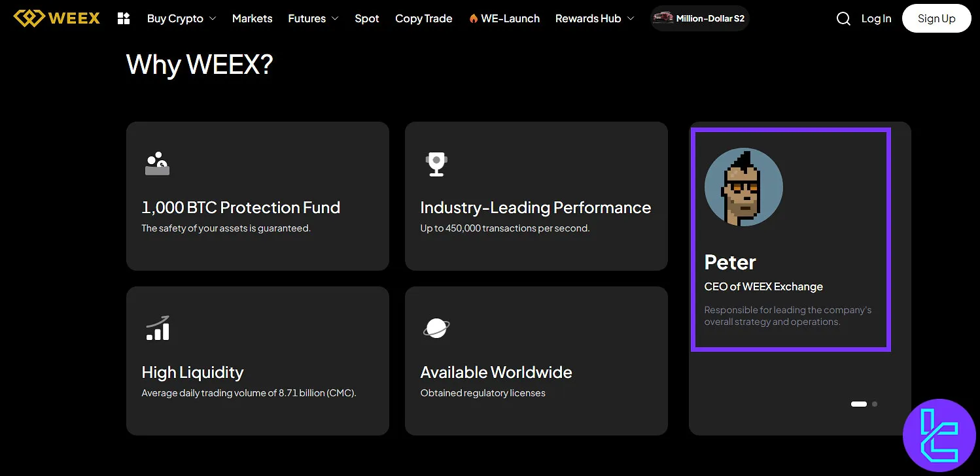Click the flame icon beside WE-Launch
The image size is (980, 476).
(x=474, y=18)
